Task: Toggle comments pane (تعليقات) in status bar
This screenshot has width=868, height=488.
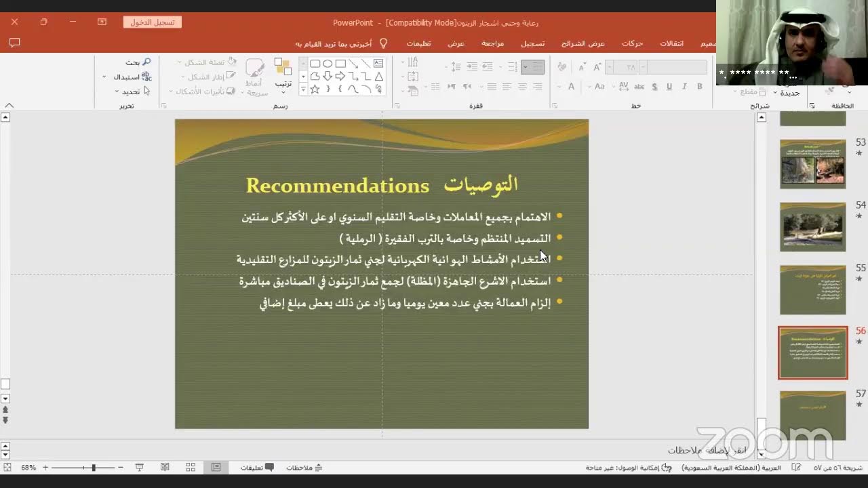Action: [x=257, y=468]
